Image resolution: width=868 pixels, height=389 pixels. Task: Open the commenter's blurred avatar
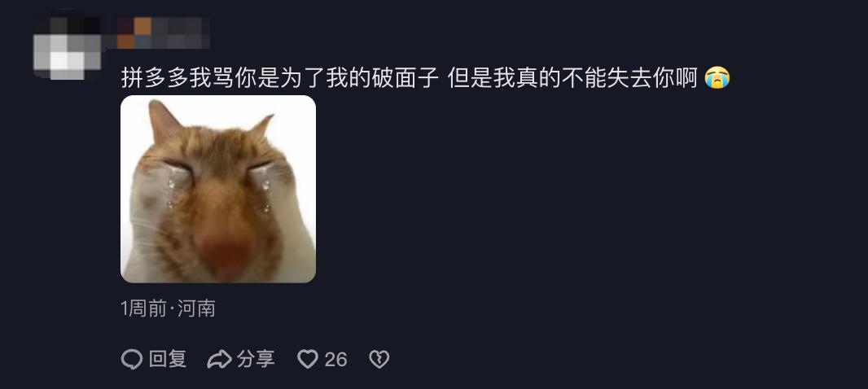pos(67,47)
